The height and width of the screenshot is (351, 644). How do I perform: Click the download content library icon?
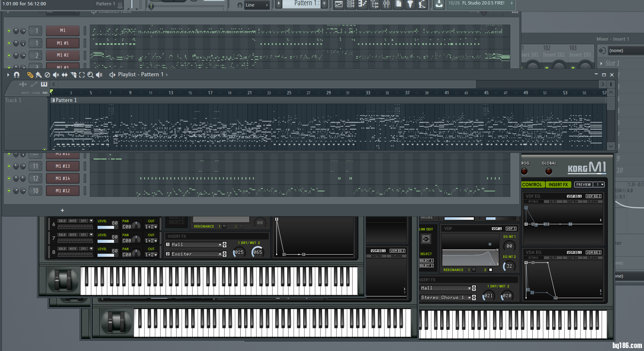click(439, 4)
